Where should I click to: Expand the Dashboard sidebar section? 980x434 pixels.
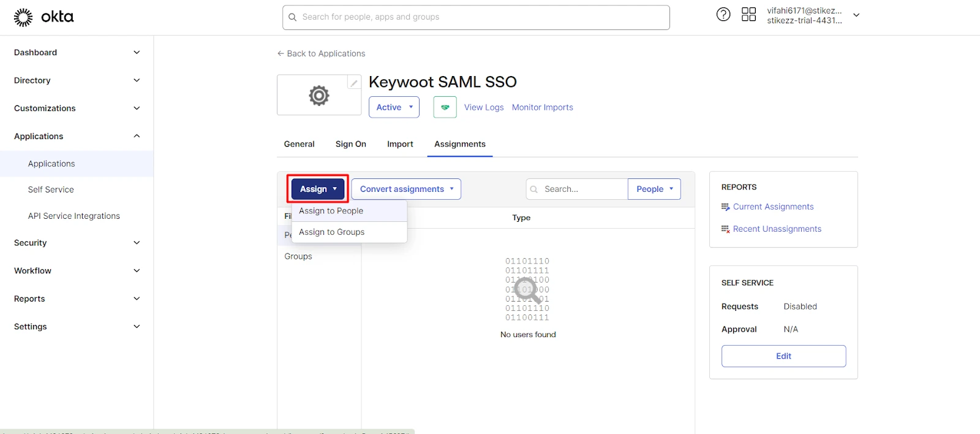137,53
